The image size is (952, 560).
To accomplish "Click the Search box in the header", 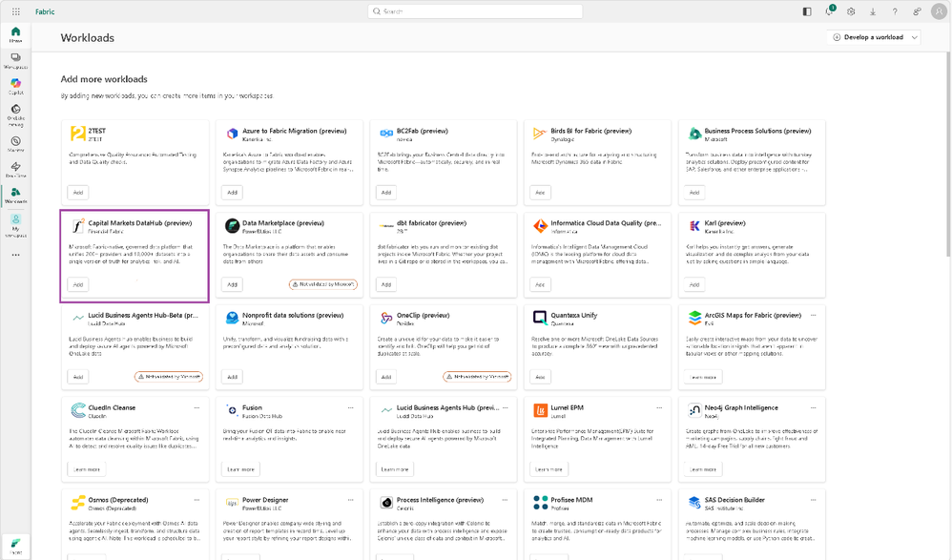I will click(475, 11).
